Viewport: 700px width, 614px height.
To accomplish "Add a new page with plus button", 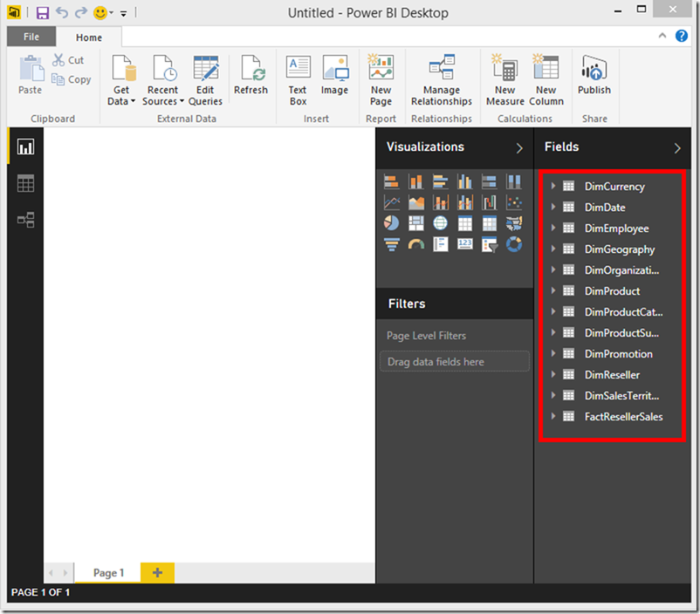I will pyautogui.click(x=157, y=572).
